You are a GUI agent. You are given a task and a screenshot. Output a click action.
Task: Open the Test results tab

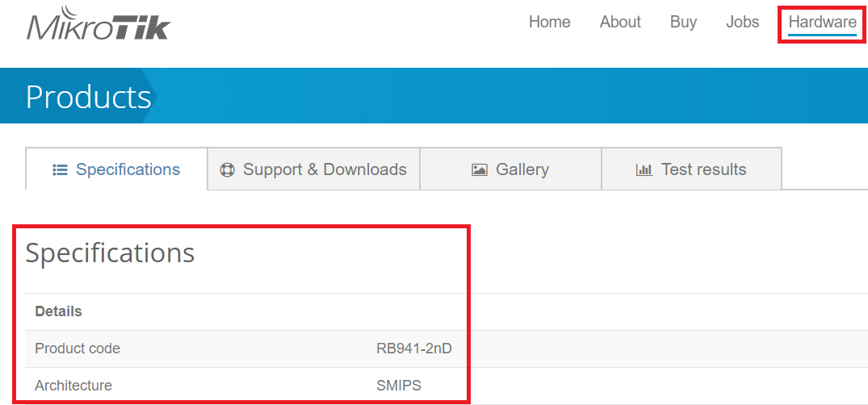coord(691,169)
